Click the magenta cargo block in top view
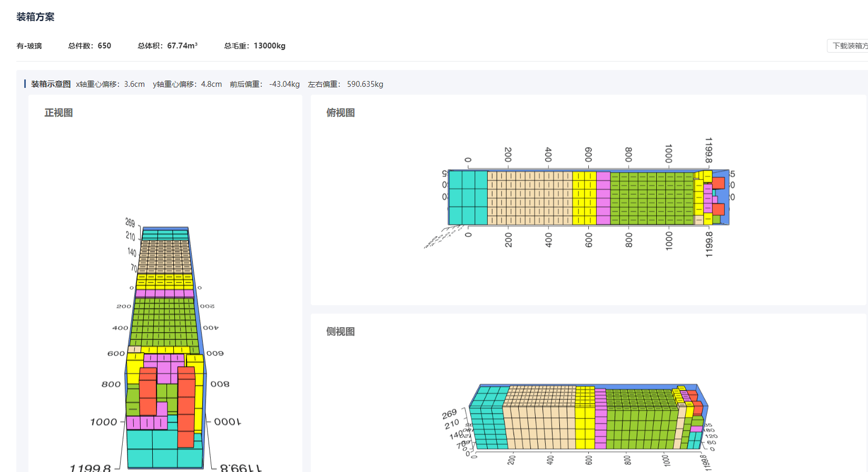 603,198
